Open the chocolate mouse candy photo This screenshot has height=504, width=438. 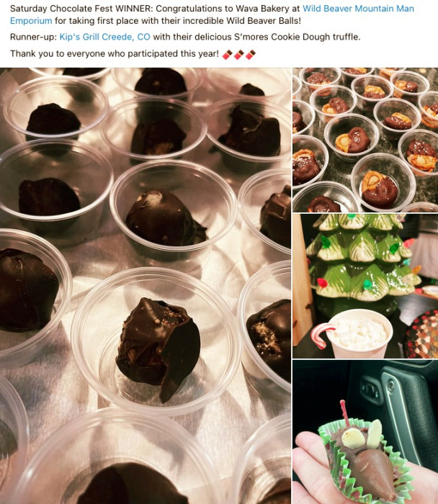365,432
